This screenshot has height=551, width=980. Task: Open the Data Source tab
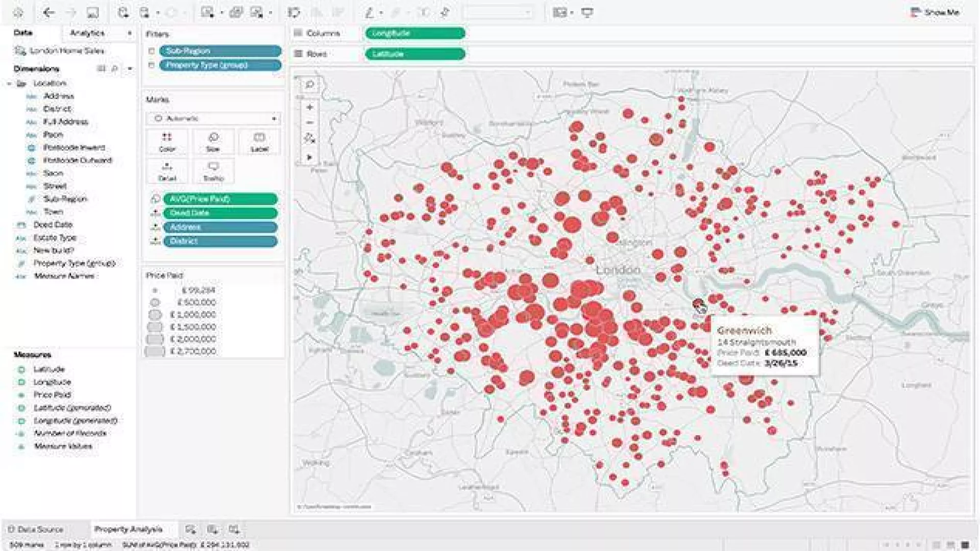(37, 529)
